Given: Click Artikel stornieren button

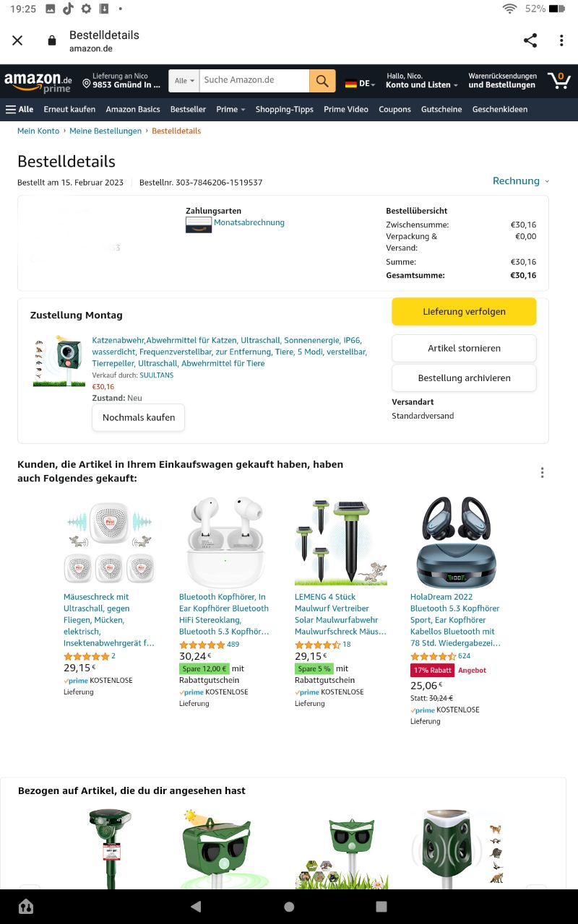Looking at the screenshot, I should pyautogui.click(x=464, y=348).
